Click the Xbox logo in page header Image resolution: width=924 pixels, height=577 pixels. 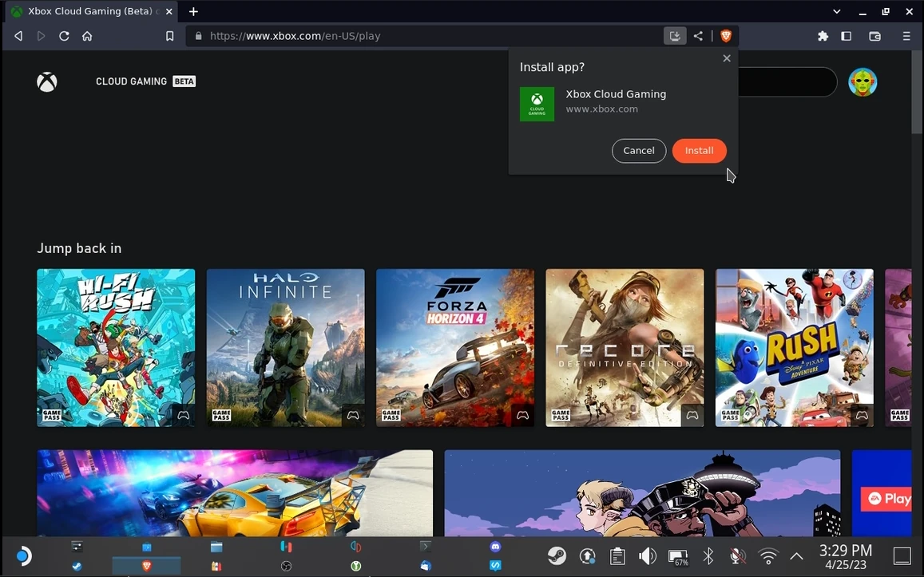(47, 82)
